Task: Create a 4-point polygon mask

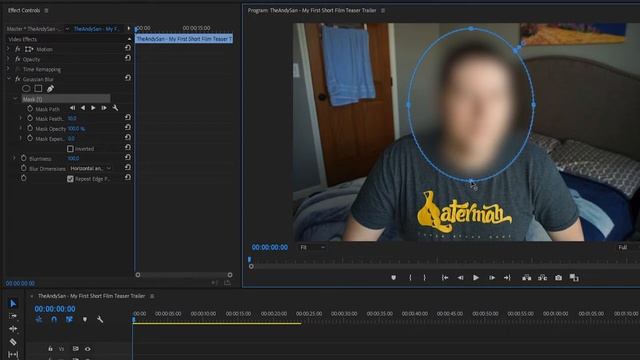Action: point(38,89)
